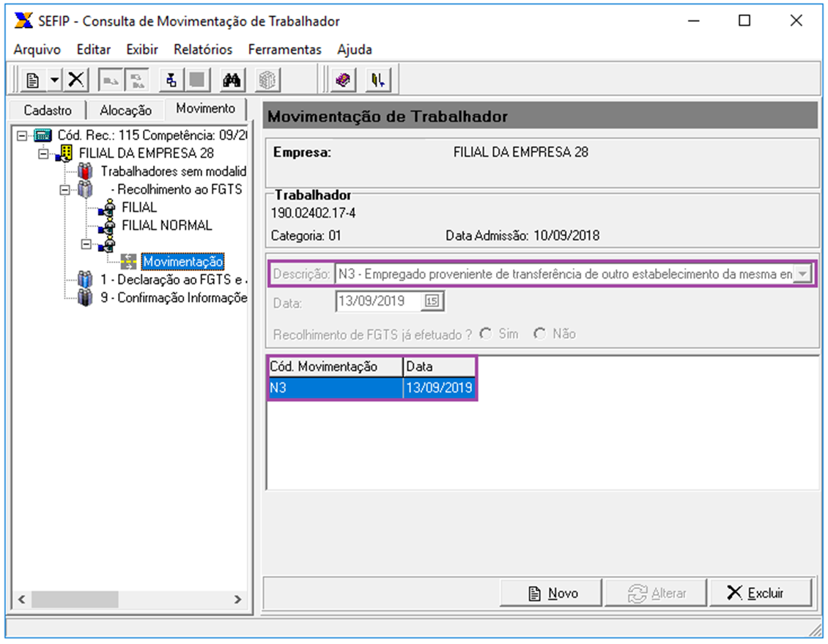This screenshot has height=644, width=828.
Task: Click the SEFIP logo in title bar
Action: pyautogui.click(x=23, y=21)
